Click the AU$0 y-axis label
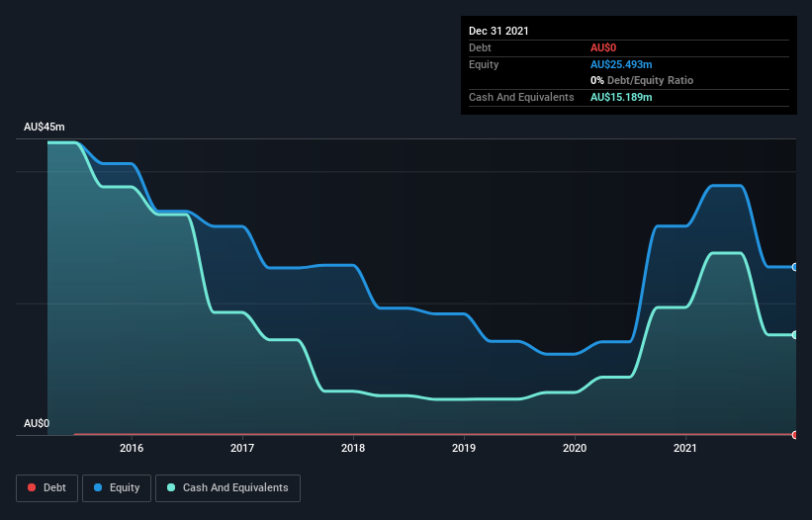This screenshot has width=812, height=520. click(37, 424)
